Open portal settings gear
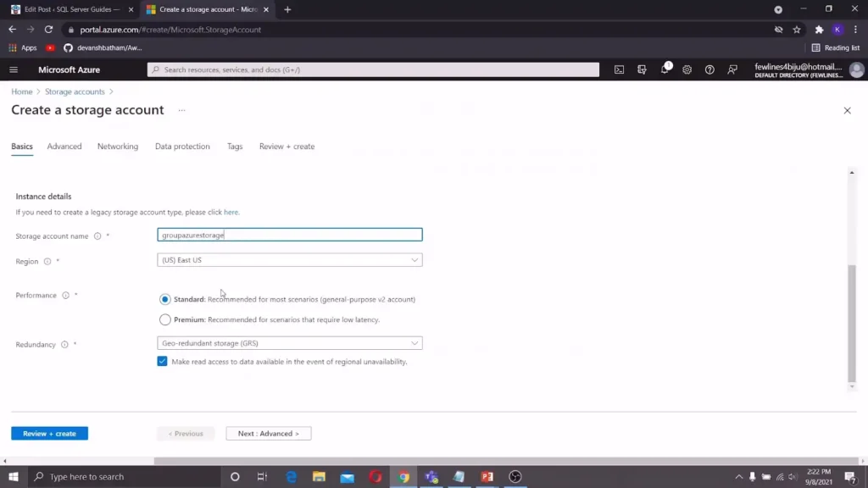Viewport: 868px width, 488px height. click(x=687, y=69)
